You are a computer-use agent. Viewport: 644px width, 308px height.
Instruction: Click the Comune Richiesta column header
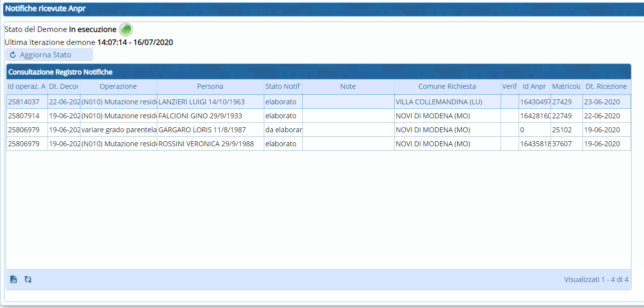pyautogui.click(x=447, y=86)
